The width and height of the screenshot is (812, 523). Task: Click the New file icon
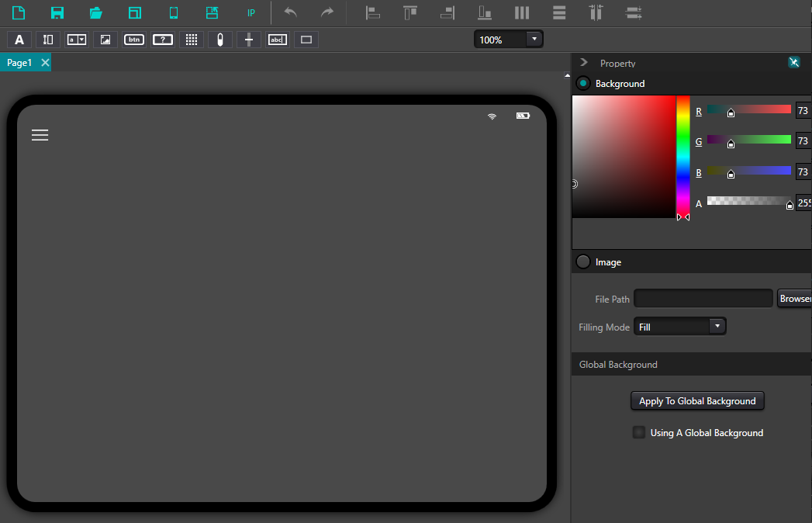19,12
